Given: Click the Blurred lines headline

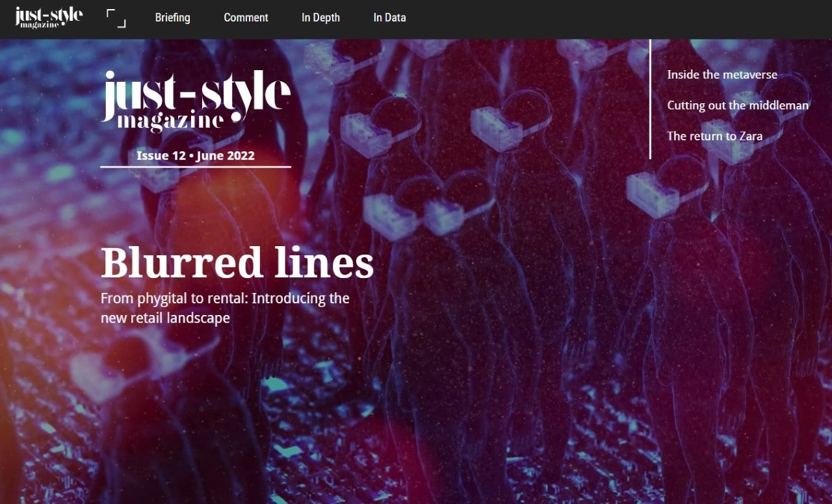Looking at the screenshot, I should tap(237, 263).
